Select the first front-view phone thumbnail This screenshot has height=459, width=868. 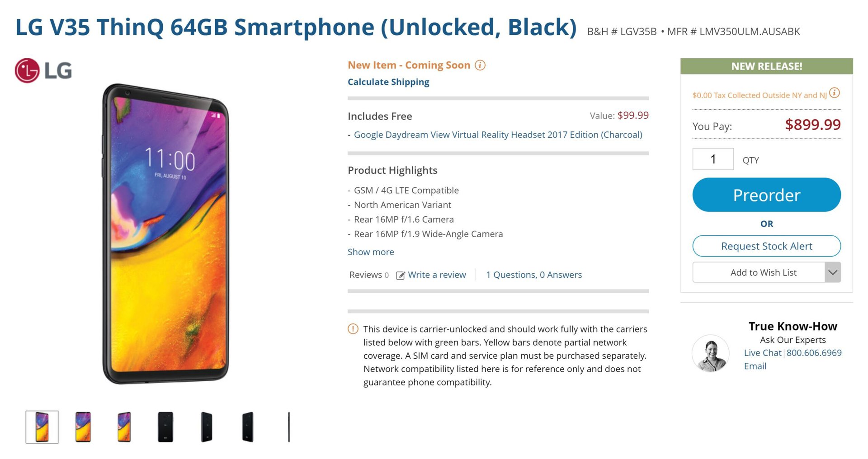coord(42,427)
